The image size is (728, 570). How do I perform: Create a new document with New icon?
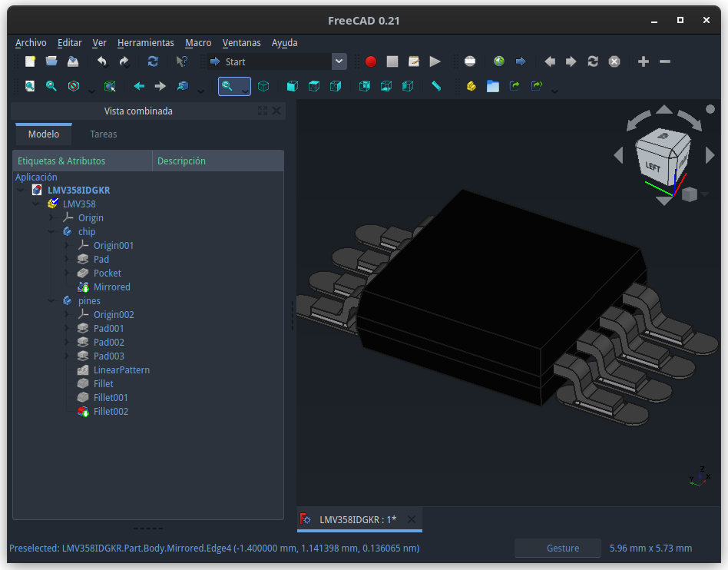click(30, 61)
